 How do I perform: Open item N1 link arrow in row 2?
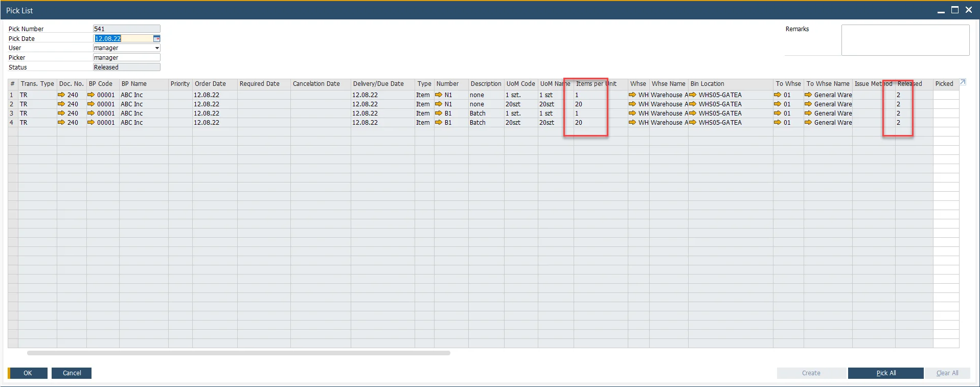(x=439, y=104)
